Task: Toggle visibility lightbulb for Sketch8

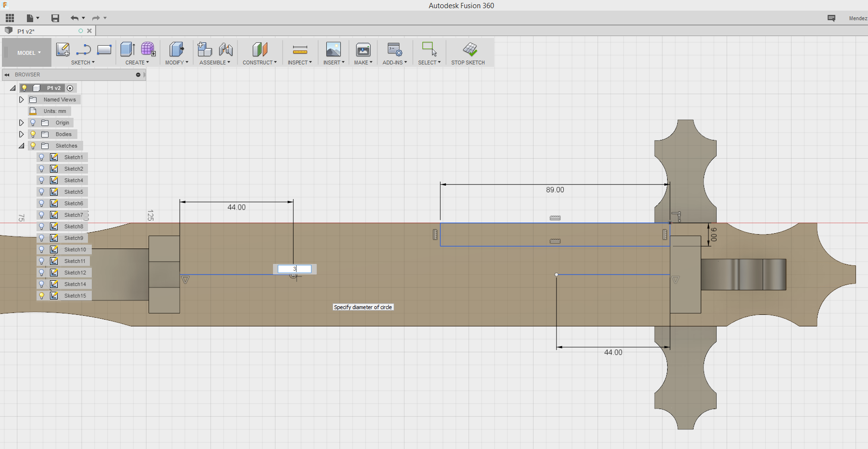Action: (x=42, y=226)
